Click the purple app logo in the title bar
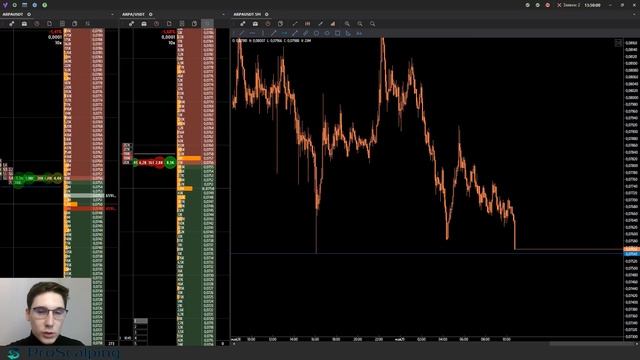The height and width of the screenshot is (360, 640). pos(5,5)
